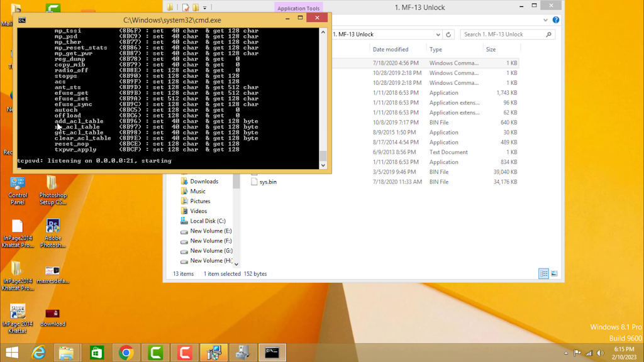Click the Search 1. MF-13 Unlock field

[x=508, y=35]
